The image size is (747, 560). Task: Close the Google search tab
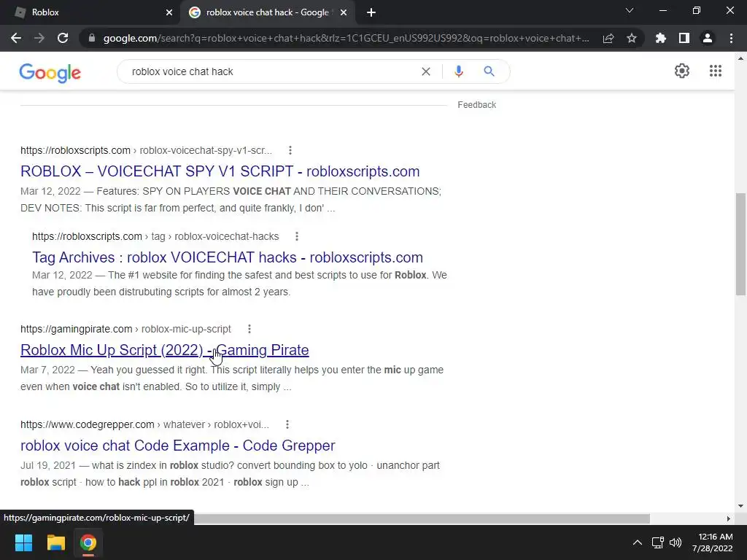pyautogui.click(x=344, y=13)
